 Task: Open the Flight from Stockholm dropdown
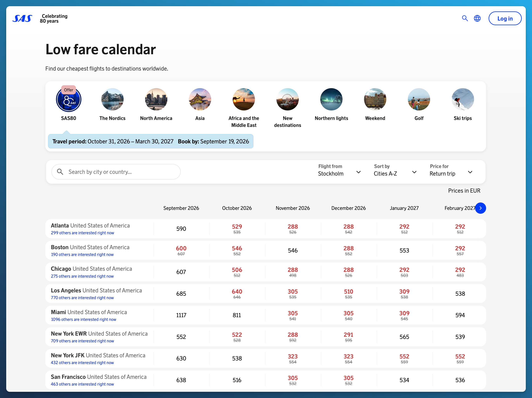pyautogui.click(x=339, y=170)
